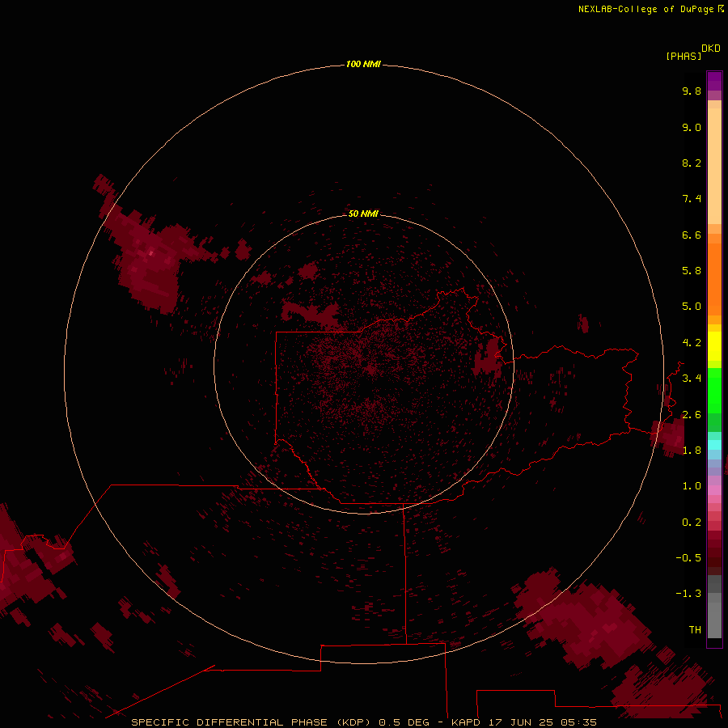Click the 1.0 value on color scale
The height and width of the screenshot is (728, 728).
[692, 486]
